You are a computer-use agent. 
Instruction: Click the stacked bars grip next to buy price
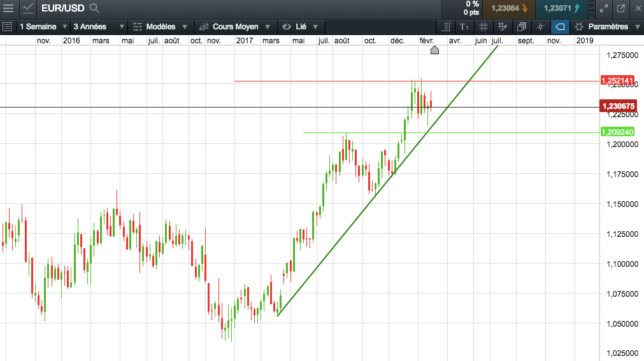pos(591,8)
